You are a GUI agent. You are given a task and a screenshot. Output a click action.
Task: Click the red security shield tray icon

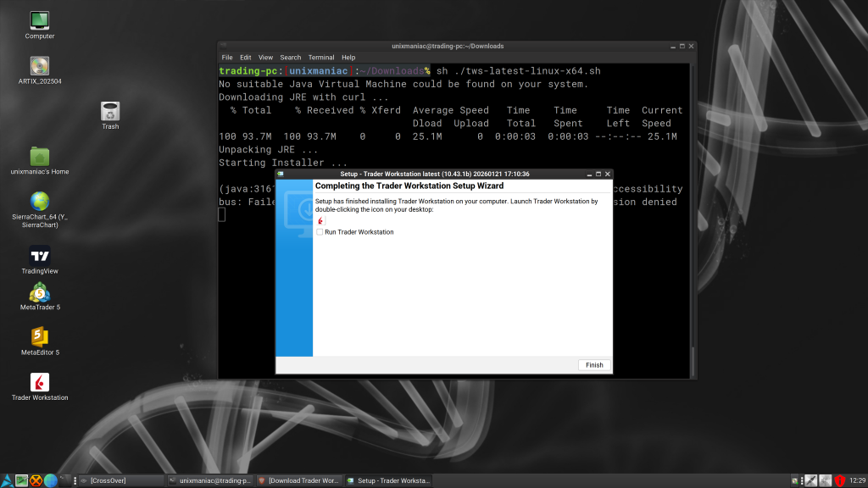(839, 480)
